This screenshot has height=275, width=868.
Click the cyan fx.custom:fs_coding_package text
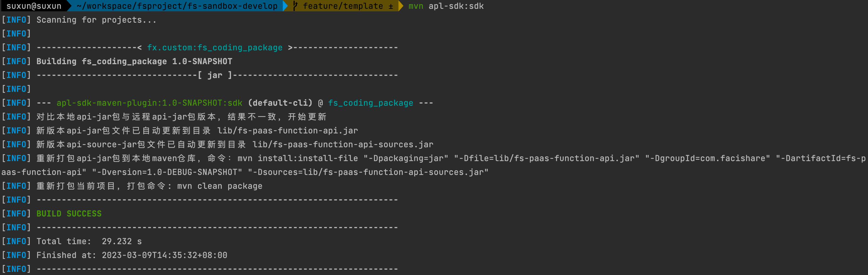tap(215, 48)
